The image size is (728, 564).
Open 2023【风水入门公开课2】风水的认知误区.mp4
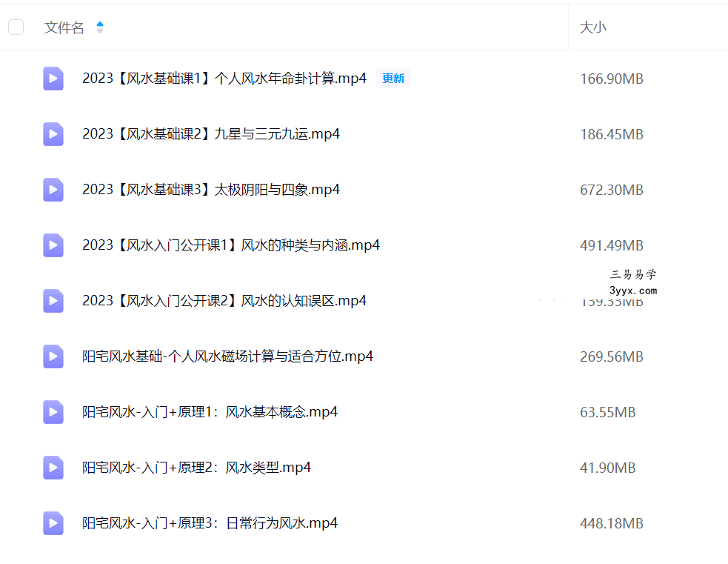click(x=224, y=301)
